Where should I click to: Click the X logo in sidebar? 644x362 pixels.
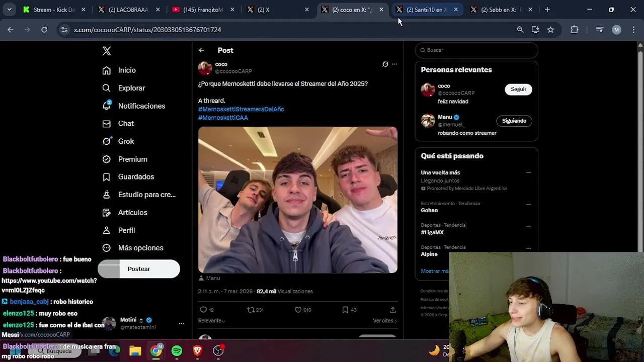[107, 51]
